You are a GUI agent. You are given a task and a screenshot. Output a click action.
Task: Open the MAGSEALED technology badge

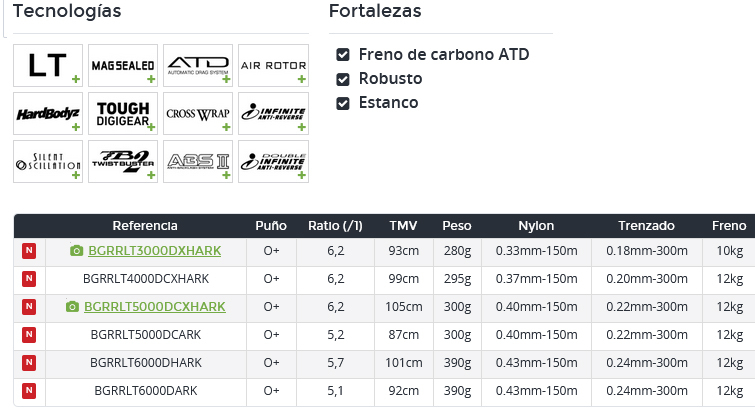pyautogui.click(x=123, y=65)
